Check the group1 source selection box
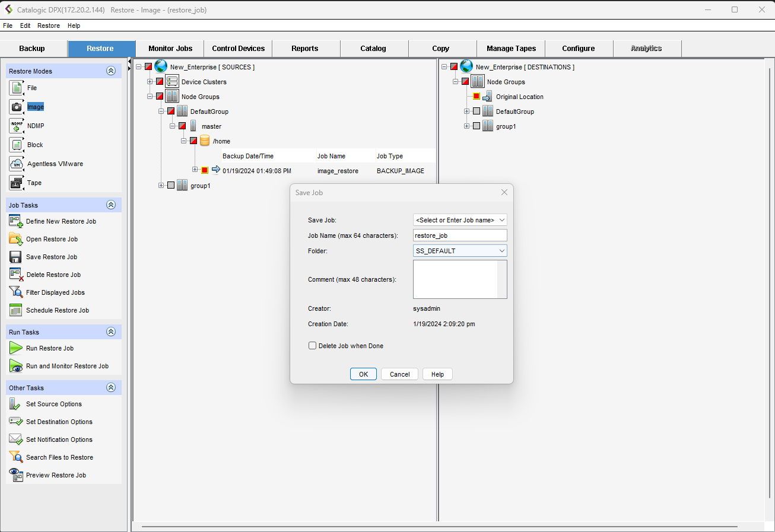 (171, 186)
